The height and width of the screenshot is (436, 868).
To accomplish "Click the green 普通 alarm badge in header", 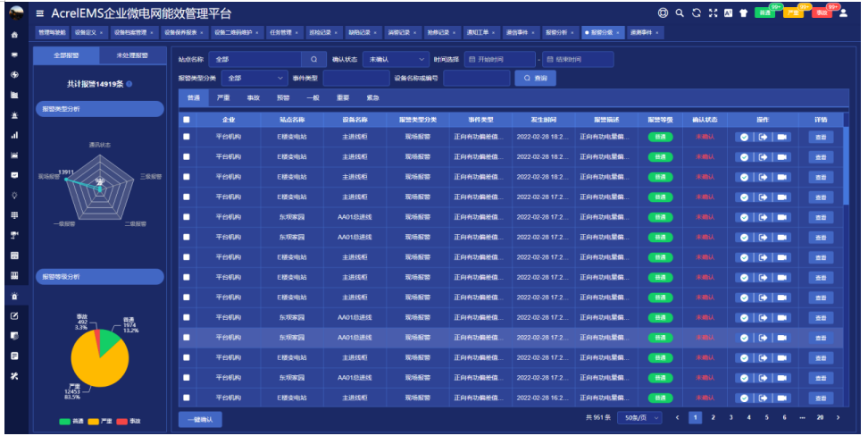I will click(764, 13).
